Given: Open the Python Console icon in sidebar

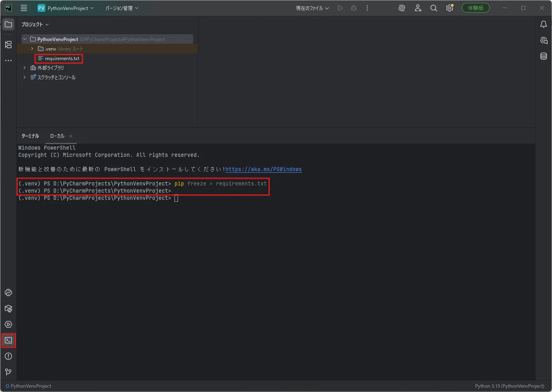Looking at the screenshot, I should tap(8, 293).
